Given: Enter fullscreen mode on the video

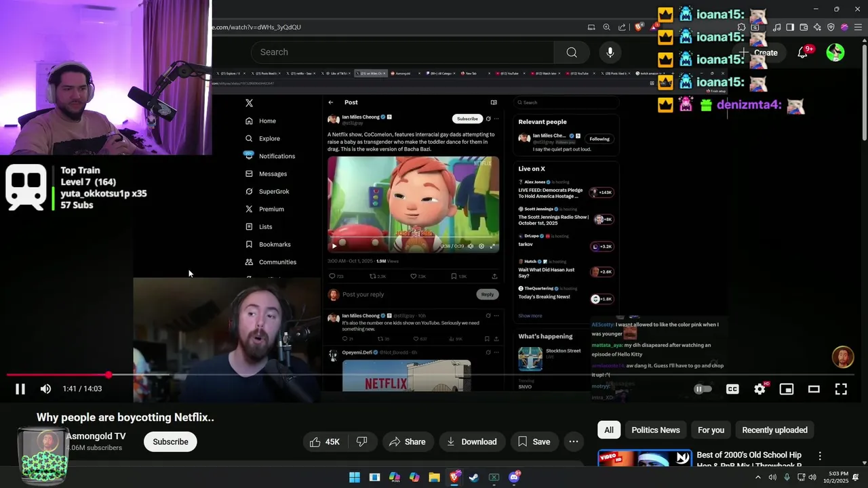Looking at the screenshot, I should pyautogui.click(x=841, y=389).
